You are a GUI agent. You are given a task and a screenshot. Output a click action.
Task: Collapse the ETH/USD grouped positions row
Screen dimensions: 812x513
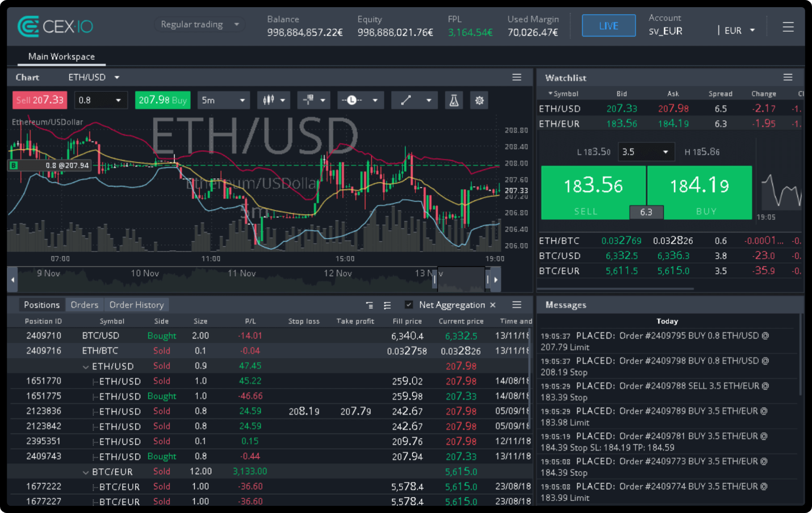click(86, 367)
